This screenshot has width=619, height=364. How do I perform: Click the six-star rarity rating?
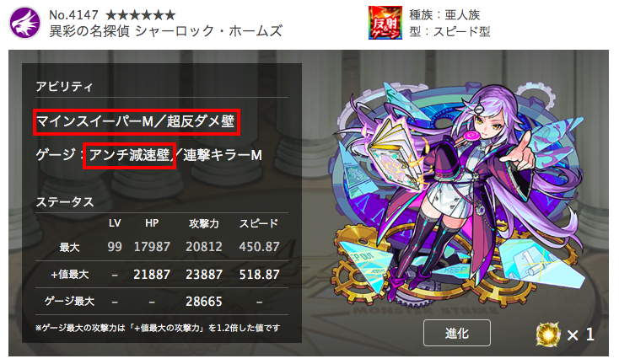click(x=140, y=15)
